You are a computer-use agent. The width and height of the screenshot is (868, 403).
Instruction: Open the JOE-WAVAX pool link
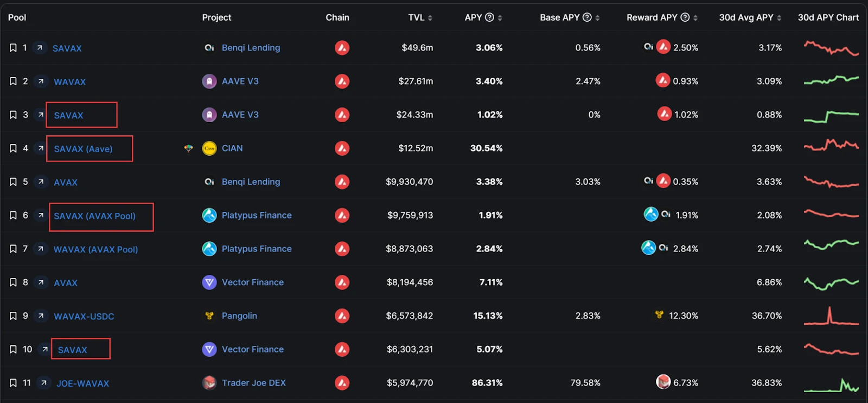pyautogui.click(x=83, y=383)
